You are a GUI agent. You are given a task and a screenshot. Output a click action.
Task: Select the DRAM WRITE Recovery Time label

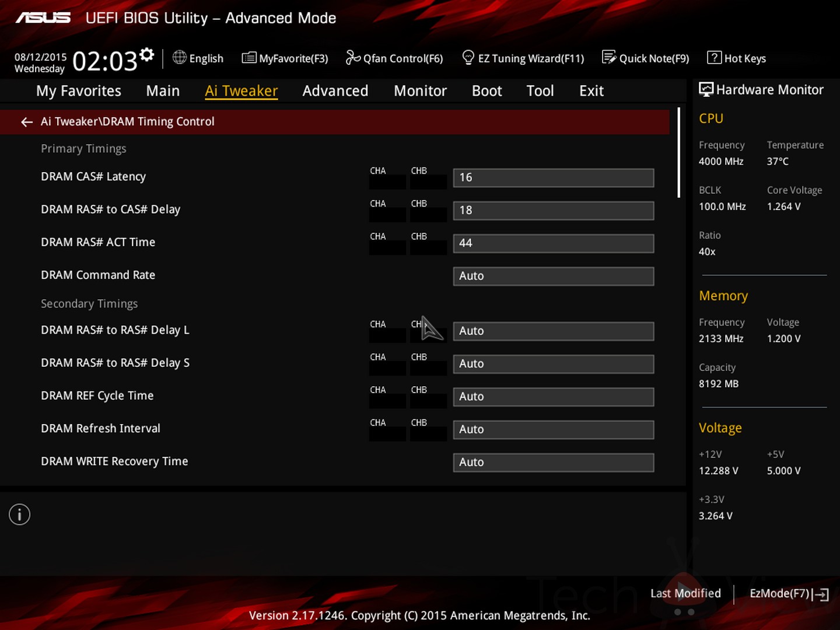[x=114, y=461]
